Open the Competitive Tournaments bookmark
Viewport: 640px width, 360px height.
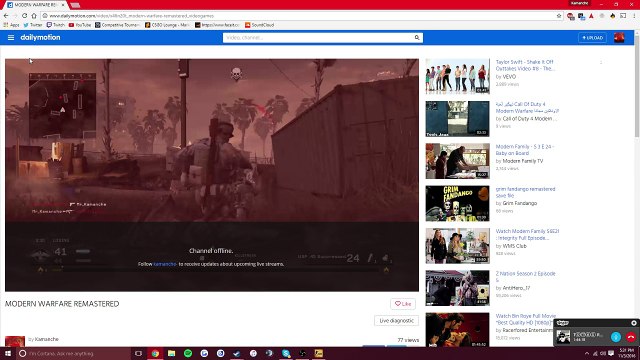(118, 25)
